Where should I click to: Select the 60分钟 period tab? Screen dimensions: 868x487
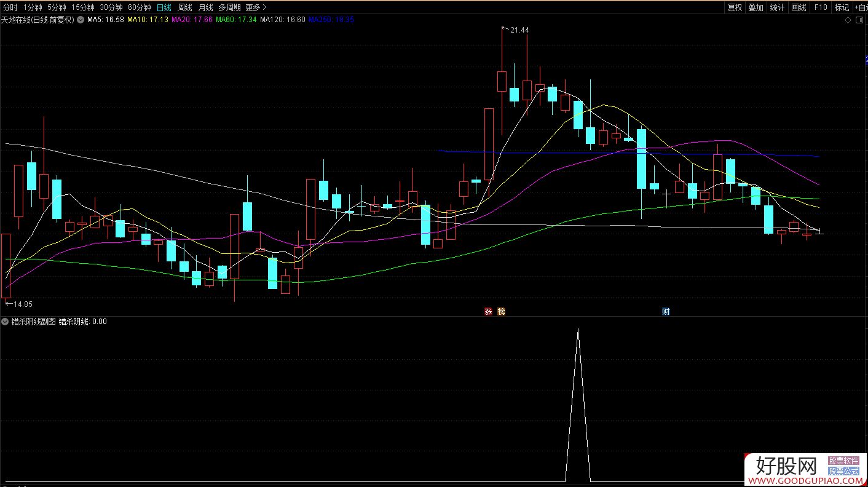140,7
